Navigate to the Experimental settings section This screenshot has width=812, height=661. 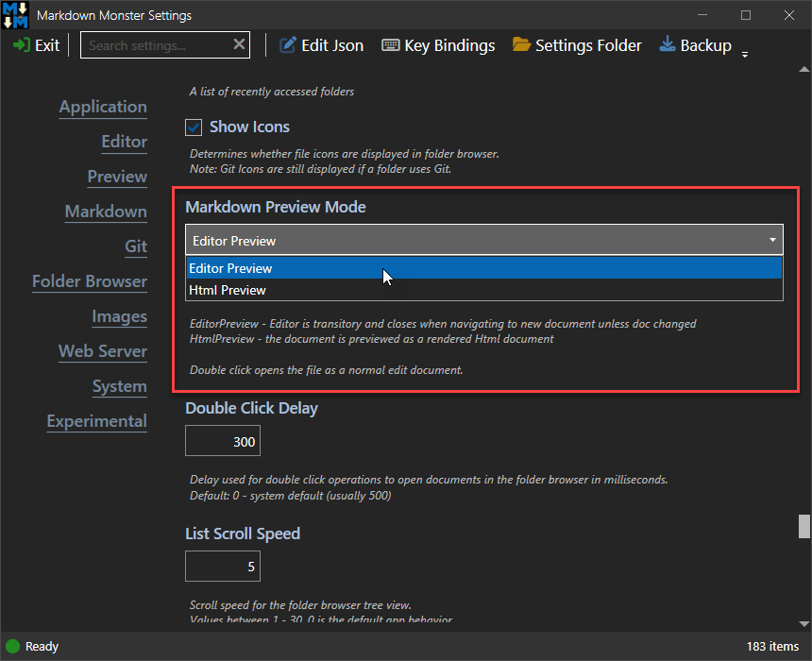(97, 421)
